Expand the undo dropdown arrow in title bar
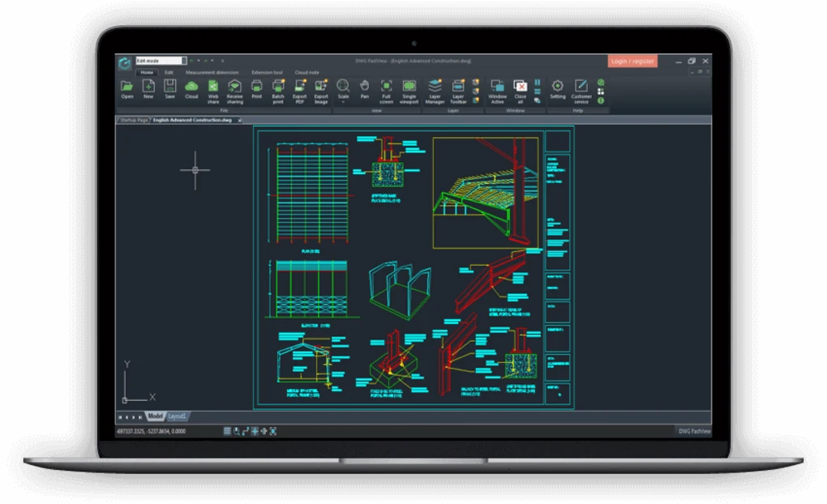Image resolution: width=827 pixels, height=504 pixels. (x=199, y=61)
